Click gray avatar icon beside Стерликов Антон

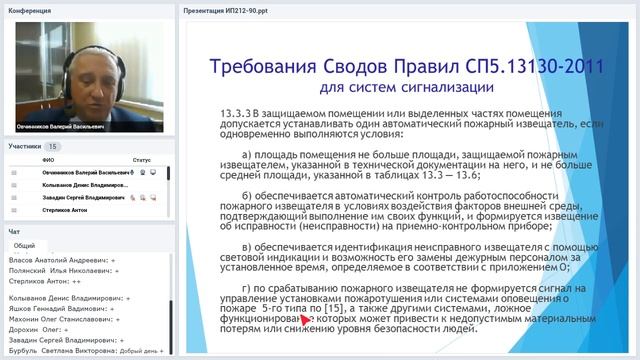[14, 210]
